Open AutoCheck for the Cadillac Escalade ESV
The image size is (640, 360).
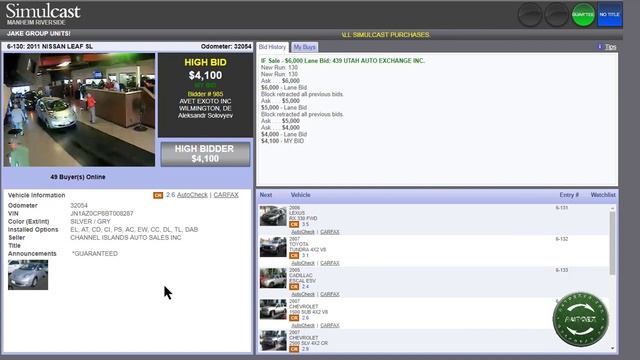[x=303, y=294]
